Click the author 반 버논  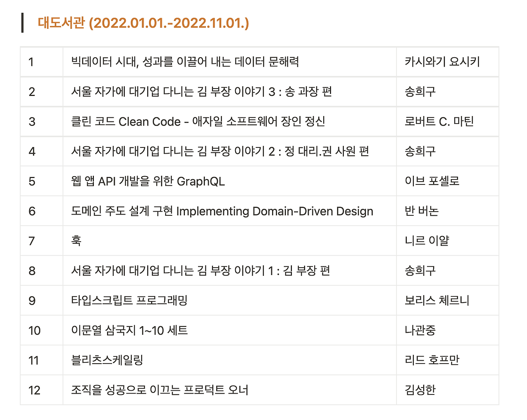[420, 211]
